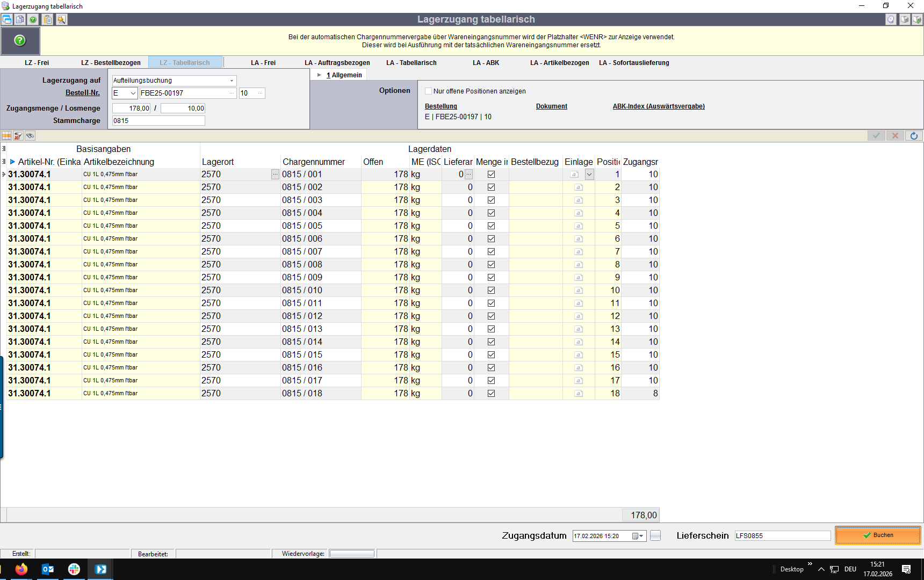Expand the order type 'E' dropdown
Viewport: 924px width, 580px height.
click(x=133, y=93)
